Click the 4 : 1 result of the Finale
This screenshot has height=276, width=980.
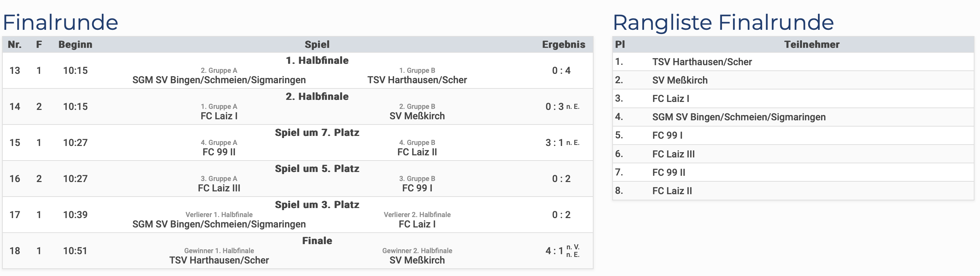click(554, 251)
